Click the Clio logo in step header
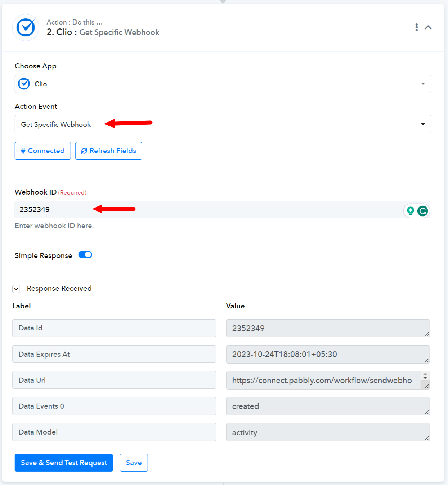 pyautogui.click(x=26, y=27)
